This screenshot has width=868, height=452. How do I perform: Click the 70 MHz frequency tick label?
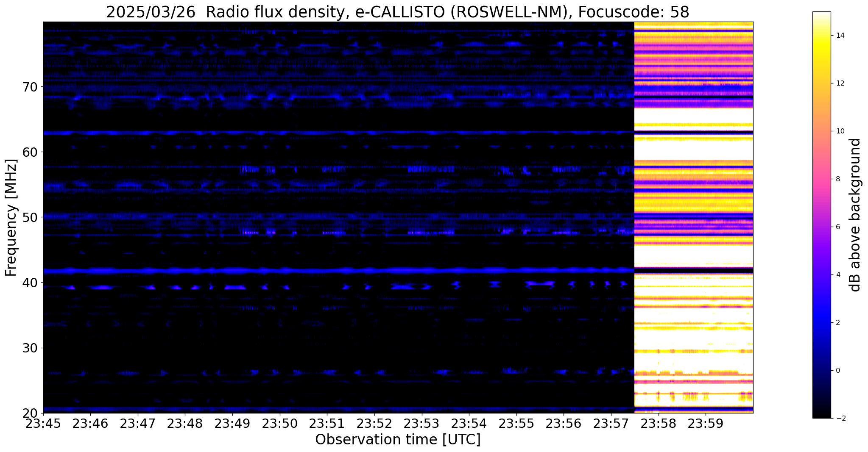[30, 87]
